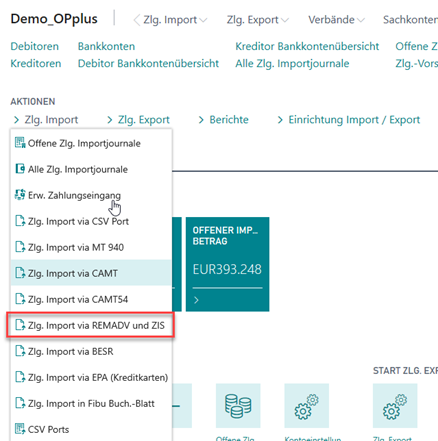Click the Offene Zlg. Importjournale menu icon
This screenshot has width=438, height=441.
(x=20, y=143)
